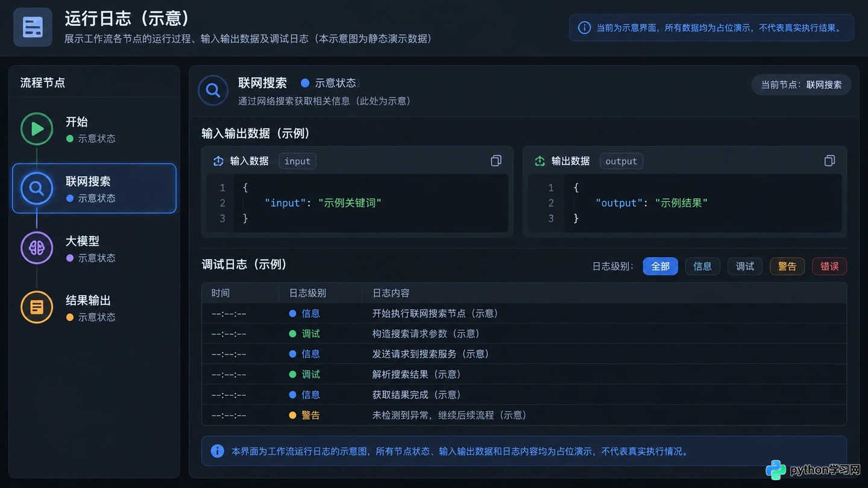Select the 开始 workflow node
The image size is (868, 488).
point(94,129)
